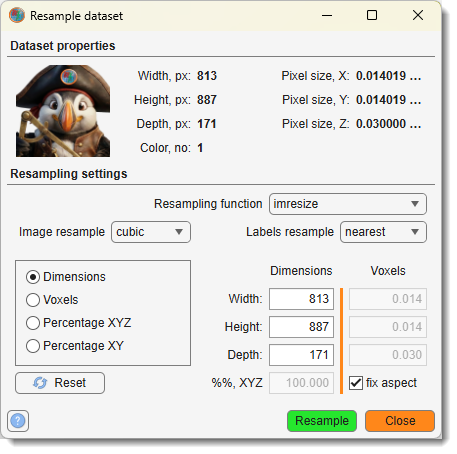Select the Voxels radio button
Image resolution: width=457 pixels, height=454 pixels.
(33, 300)
